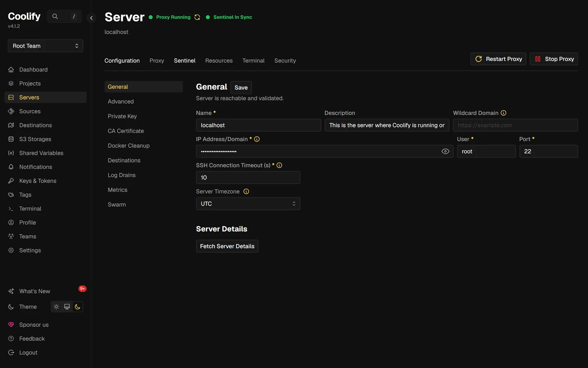
Task: Select Advanced in the configuration submenu
Action: tap(144, 101)
